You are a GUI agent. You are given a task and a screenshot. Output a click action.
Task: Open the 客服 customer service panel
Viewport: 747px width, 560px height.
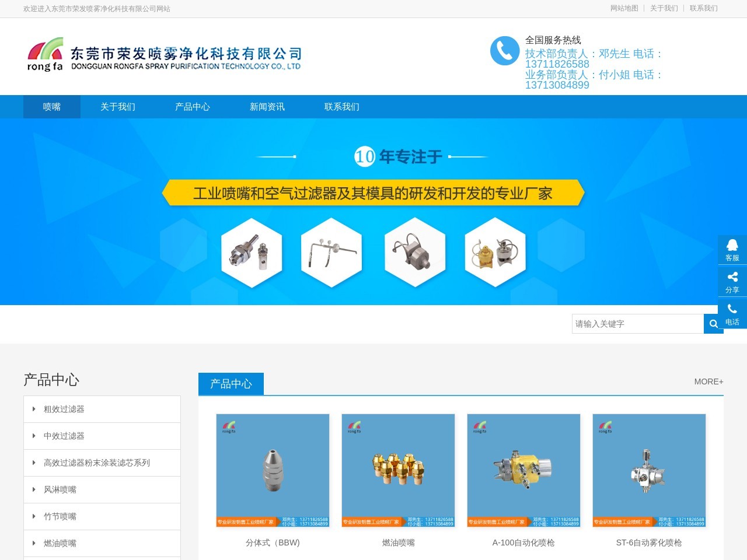(x=732, y=249)
